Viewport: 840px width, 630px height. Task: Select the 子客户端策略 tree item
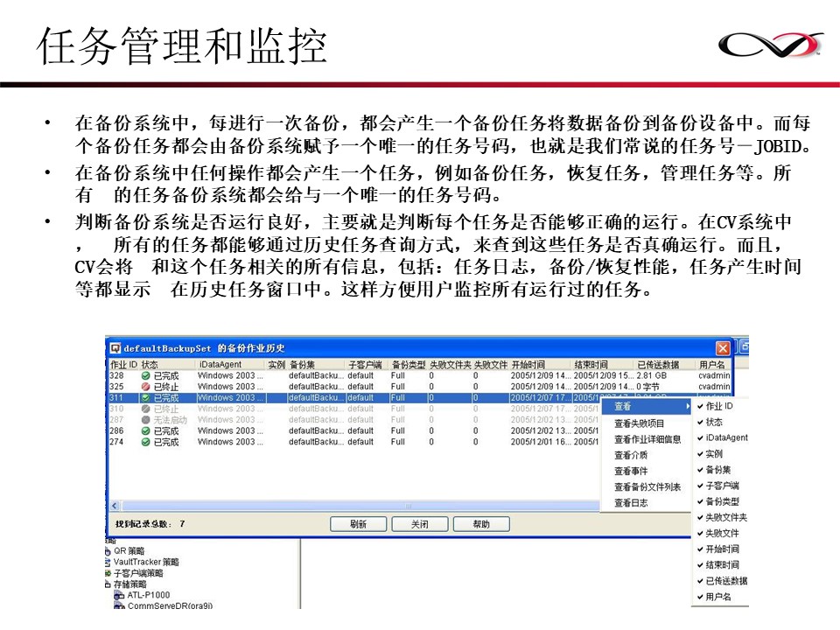[138, 573]
